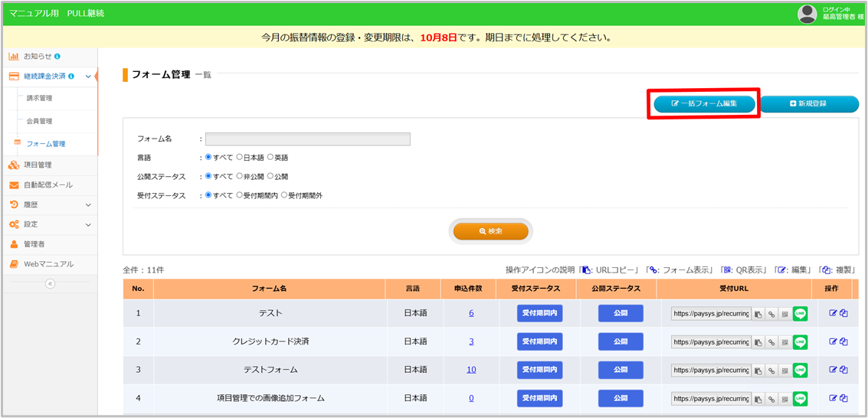Collapse sidebar with double-chevron icon
Screen dimensions: 868x418
50,283
